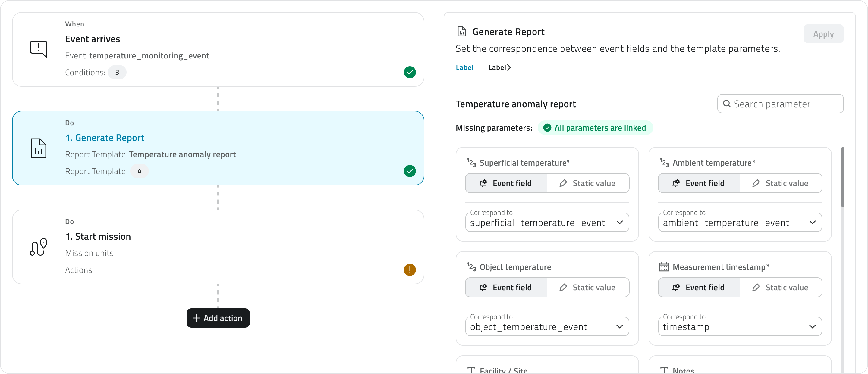Click green checkmark on Event arrives card
The width and height of the screenshot is (868, 374).
click(x=410, y=72)
